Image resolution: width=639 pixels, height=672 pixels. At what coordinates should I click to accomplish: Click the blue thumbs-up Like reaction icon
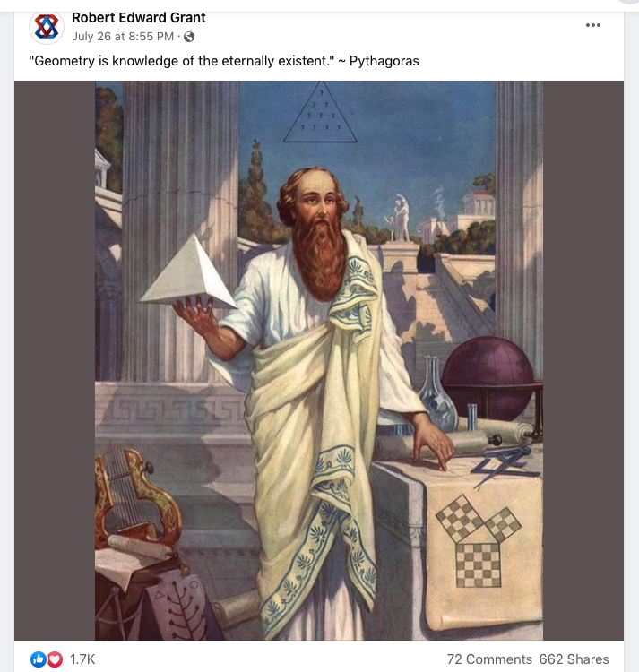pyautogui.click(x=39, y=659)
